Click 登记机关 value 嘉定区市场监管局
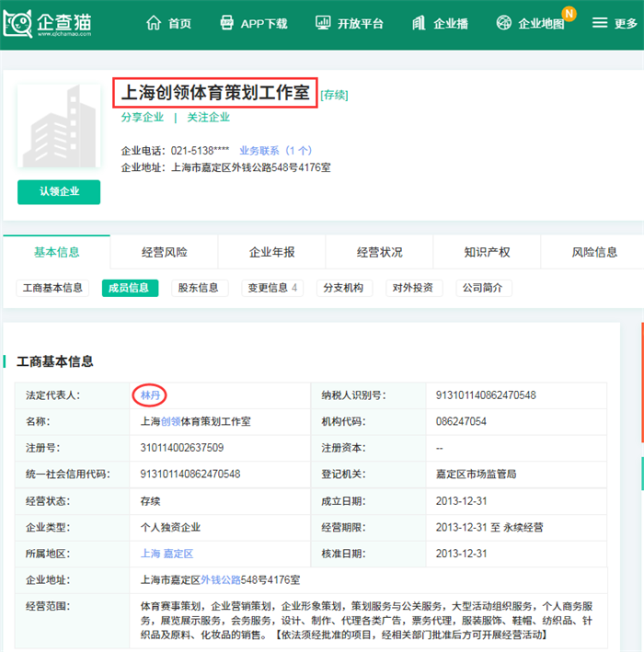644x652 pixels. tap(476, 474)
